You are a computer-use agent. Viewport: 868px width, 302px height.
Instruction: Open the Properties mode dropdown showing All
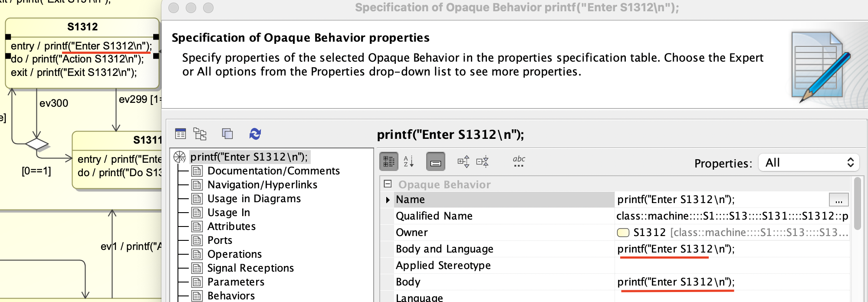point(809,163)
